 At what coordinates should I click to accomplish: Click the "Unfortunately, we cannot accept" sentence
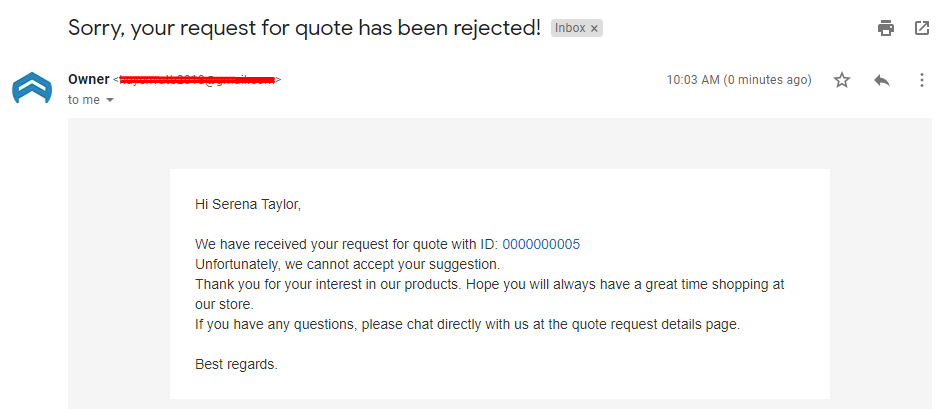(x=347, y=264)
